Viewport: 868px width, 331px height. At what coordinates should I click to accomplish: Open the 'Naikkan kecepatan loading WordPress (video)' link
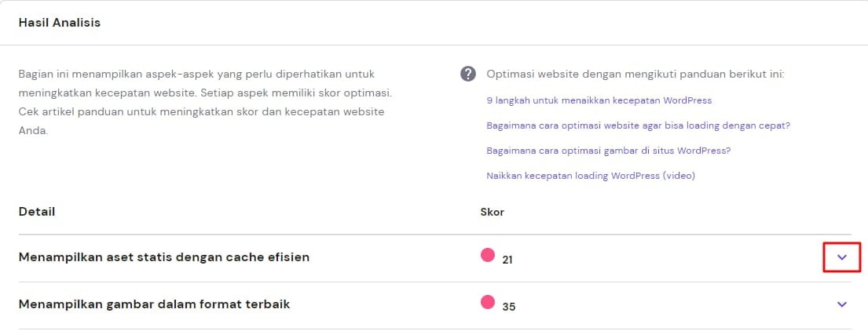pos(591,176)
